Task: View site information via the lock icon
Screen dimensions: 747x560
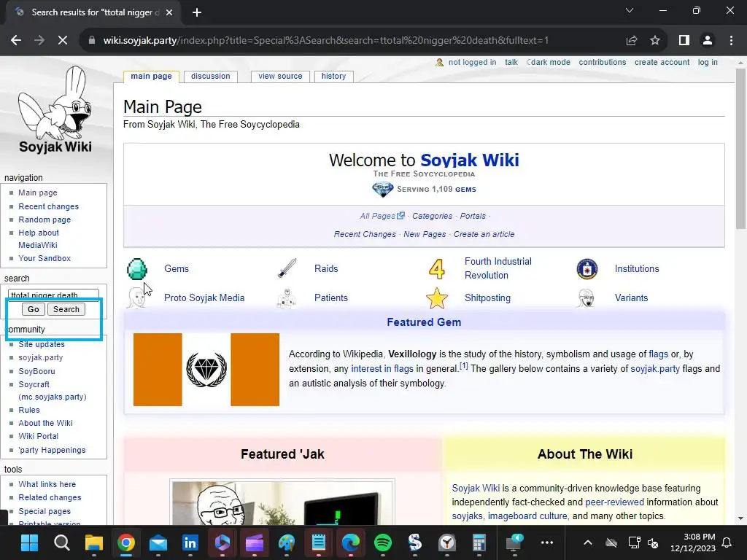Action: point(92,41)
